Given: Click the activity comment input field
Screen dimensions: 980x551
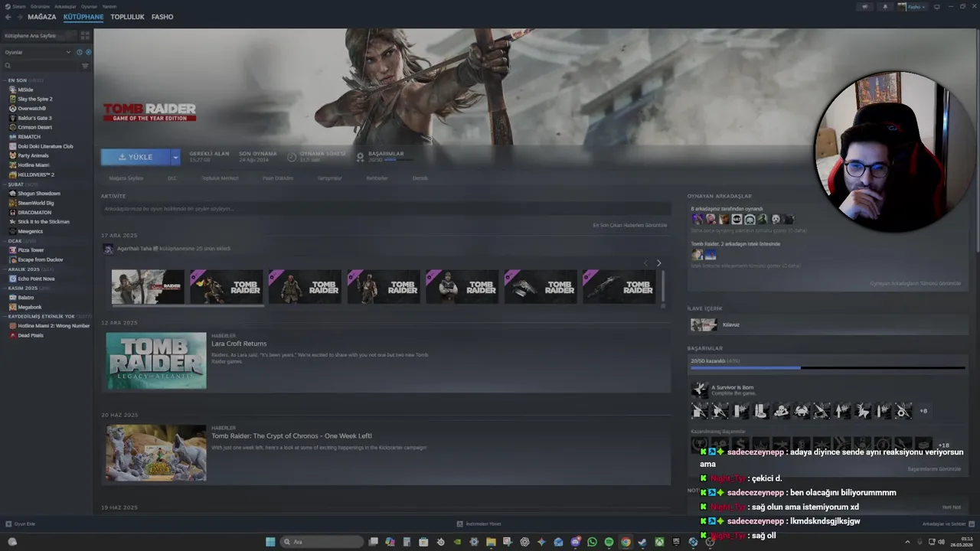Looking at the screenshot, I should pyautogui.click(x=386, y=209).
